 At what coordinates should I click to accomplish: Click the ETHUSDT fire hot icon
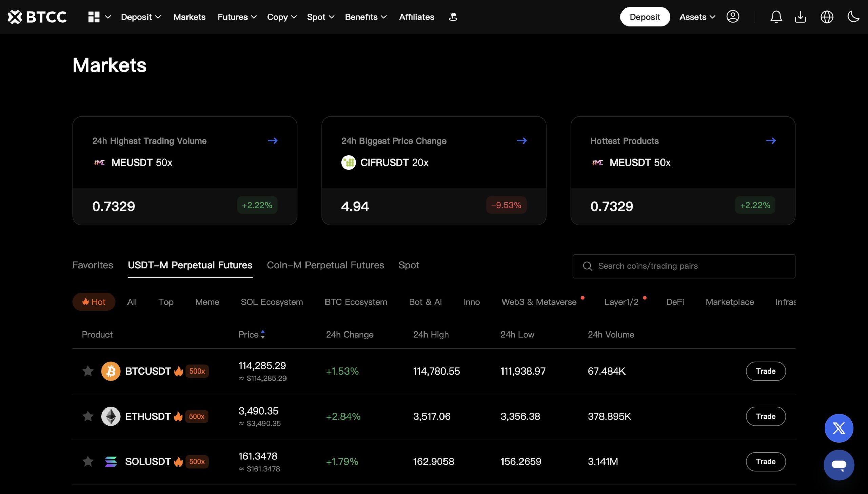click(178, 416)
